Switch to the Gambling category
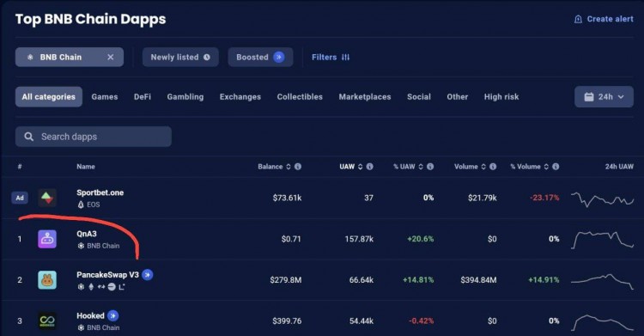The image size is (644, 336). (185, 96)
